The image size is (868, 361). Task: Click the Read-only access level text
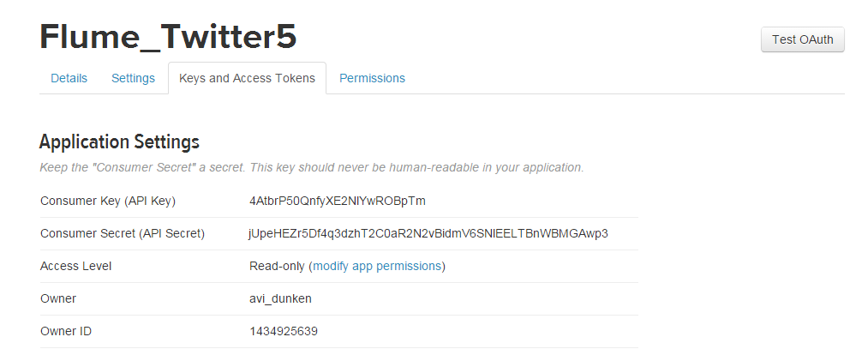pyautogui.click(x=277, y=267)
